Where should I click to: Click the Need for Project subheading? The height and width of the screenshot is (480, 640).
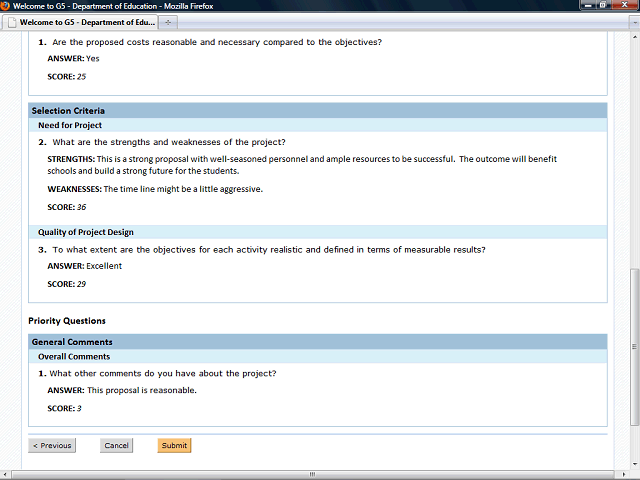(x=70, y=125)
